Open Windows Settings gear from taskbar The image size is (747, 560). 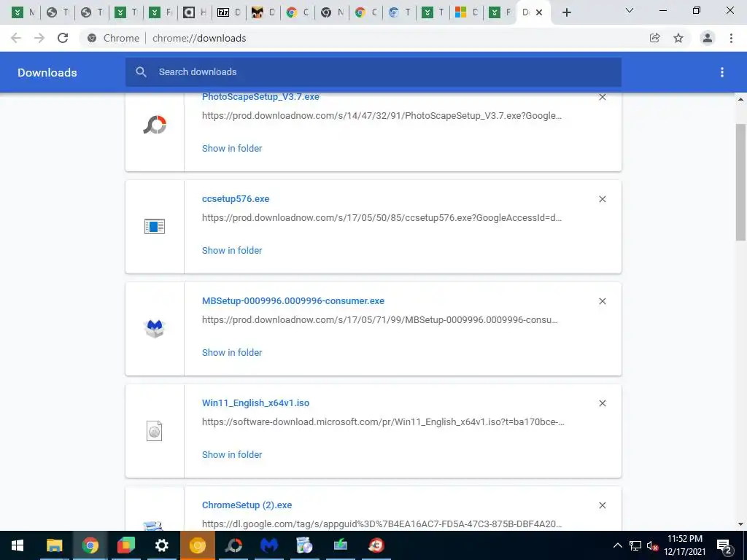(x=161, y=545)
